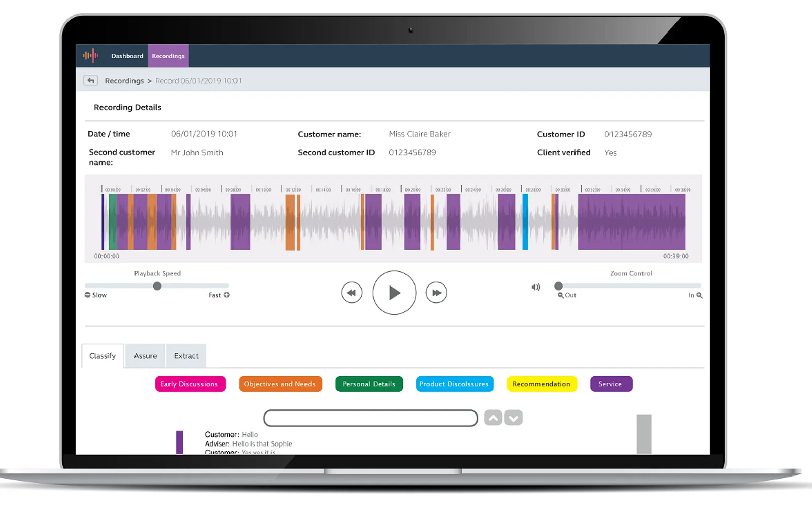Click the Customer ID value 0123456789

click(628, 134)
